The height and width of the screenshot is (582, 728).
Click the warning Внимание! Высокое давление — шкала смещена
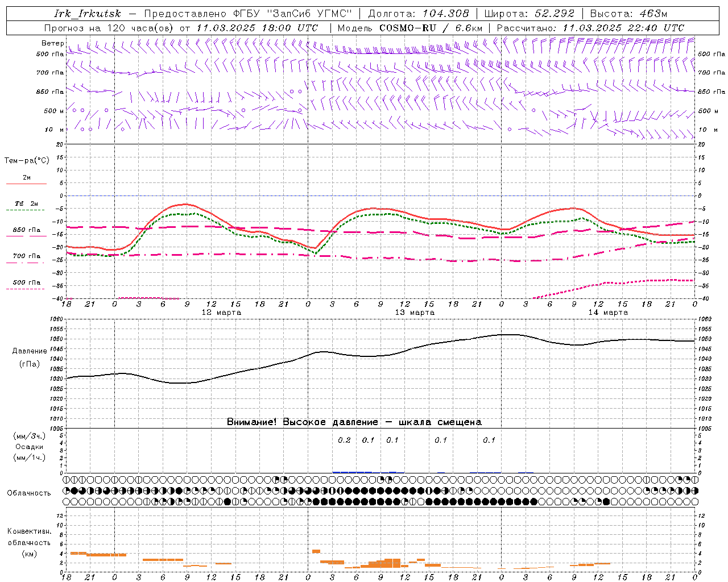coord(354,422)
